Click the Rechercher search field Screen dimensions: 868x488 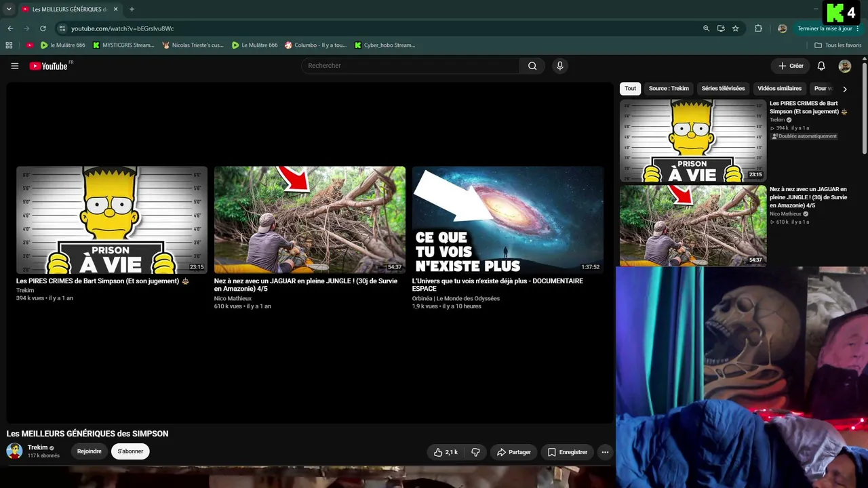(410, 66)
